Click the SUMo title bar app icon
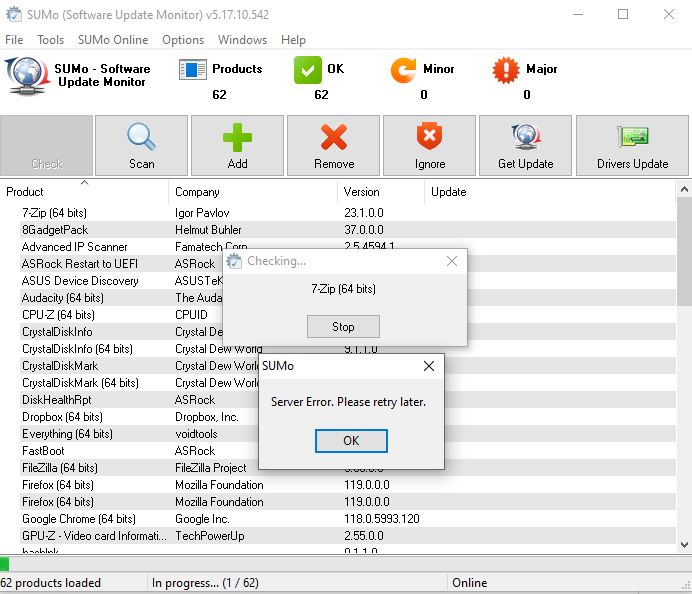 coord(14,15)
